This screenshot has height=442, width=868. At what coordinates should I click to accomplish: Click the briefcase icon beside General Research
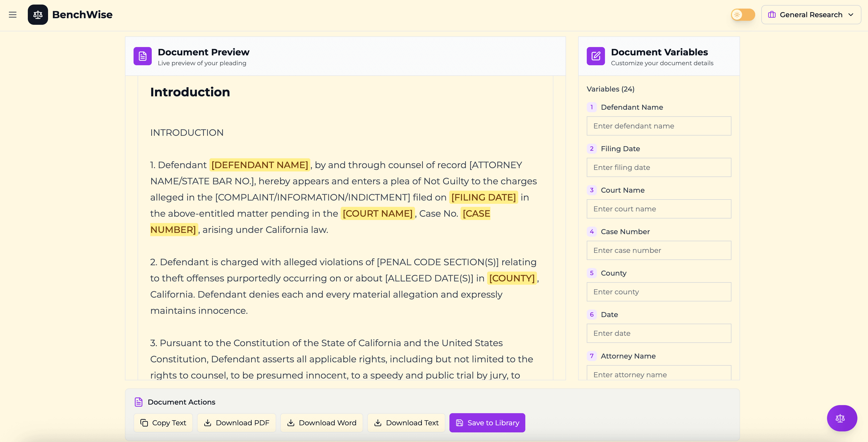coord(772,14)
